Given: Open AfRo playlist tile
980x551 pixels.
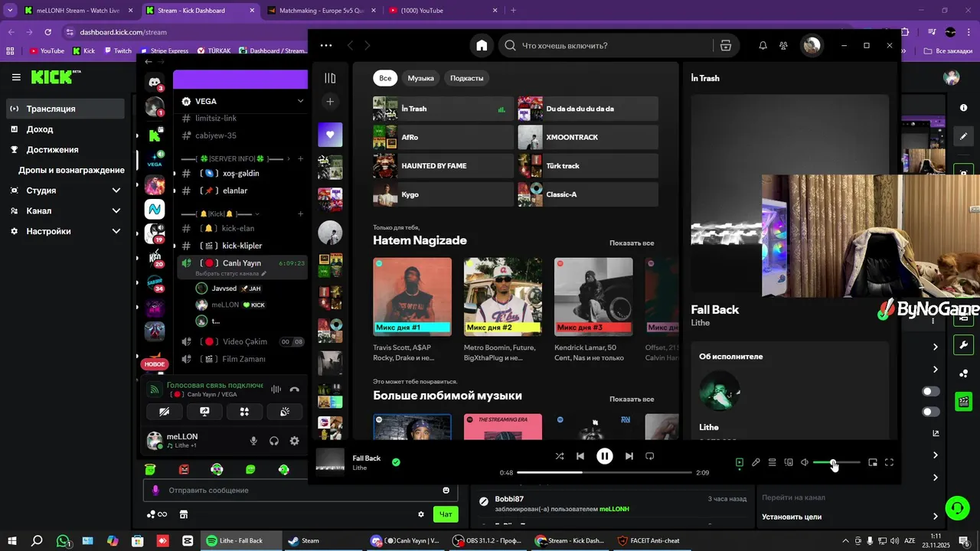Looking at the screenshot, I should pos(443,137).
